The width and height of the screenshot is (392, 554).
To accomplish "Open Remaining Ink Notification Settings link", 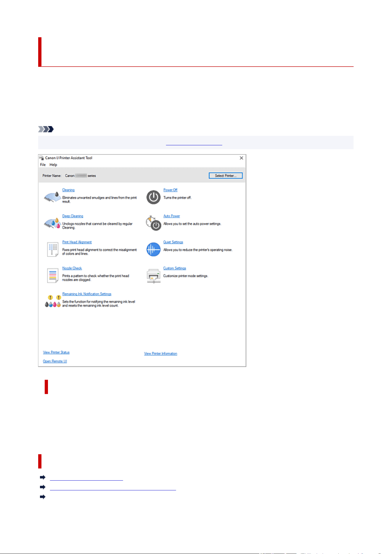I will (x=87, y=294).
